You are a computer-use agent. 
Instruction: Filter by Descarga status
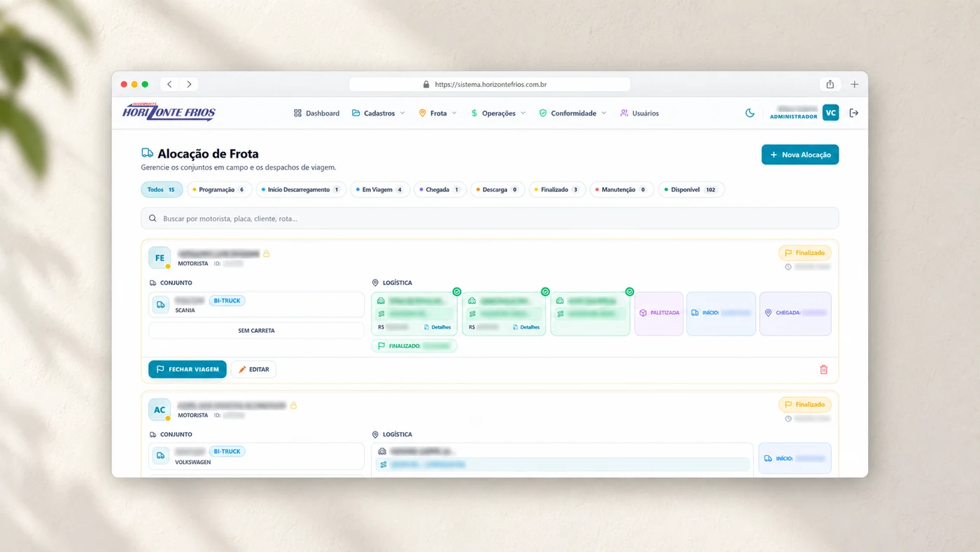(498, 190)
